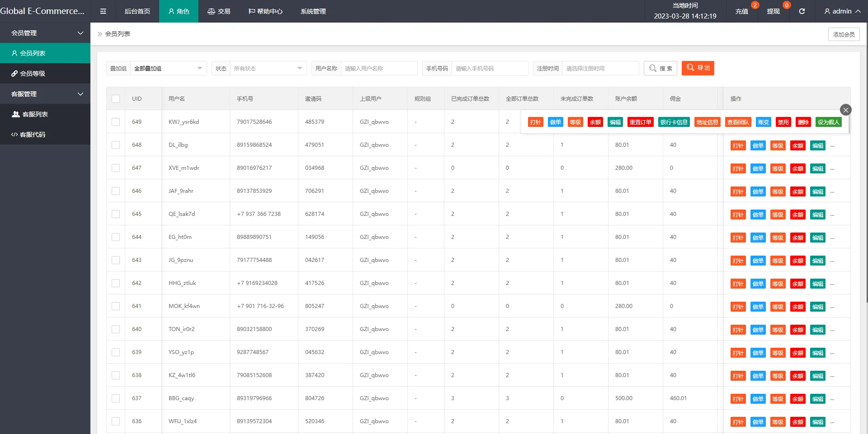This screenshot has height=434, width=868.
Task: Collapse the member management sidebar section
Action: pos(45,33)
